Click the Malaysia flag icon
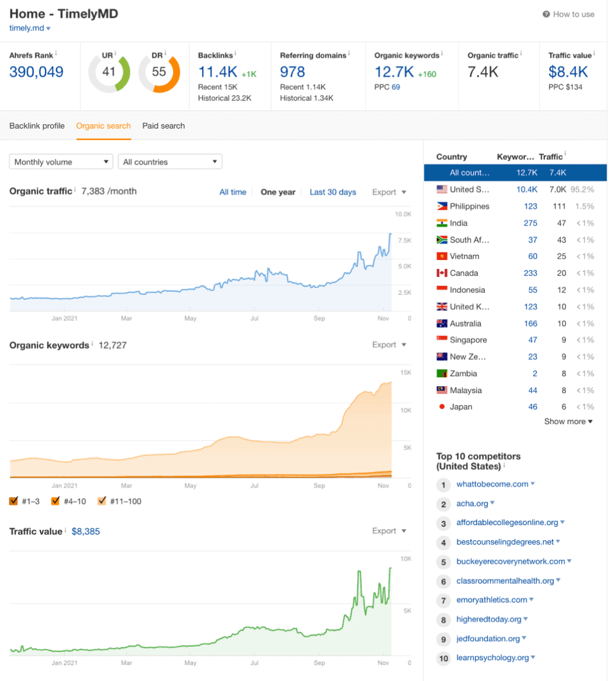The width and height of the screenshot is (616, 681). click(x=442, y=390)
